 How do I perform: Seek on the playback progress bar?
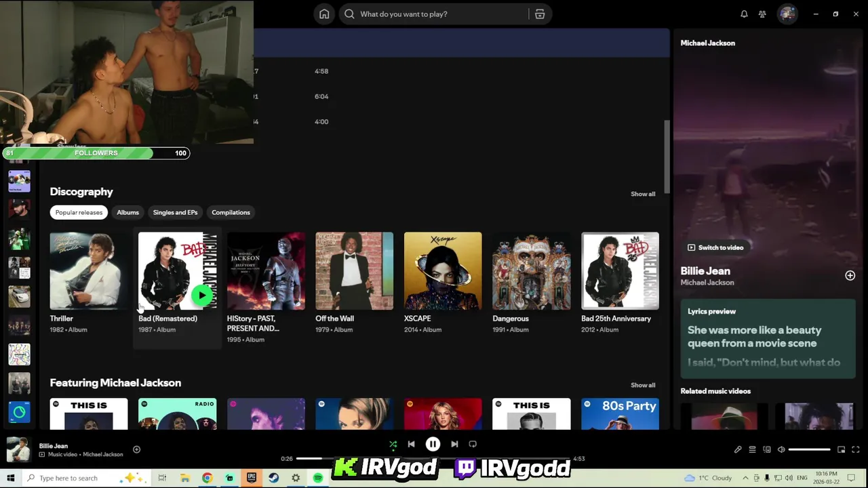click(434, 459)
